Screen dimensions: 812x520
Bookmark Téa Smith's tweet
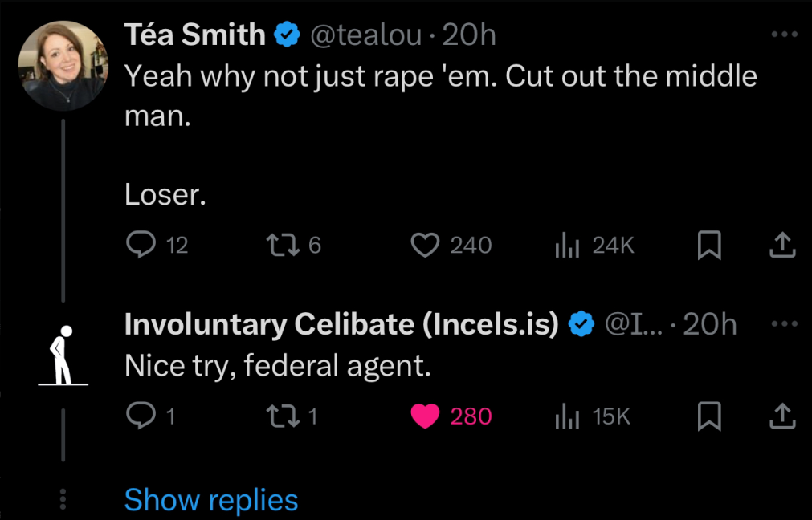708,245
